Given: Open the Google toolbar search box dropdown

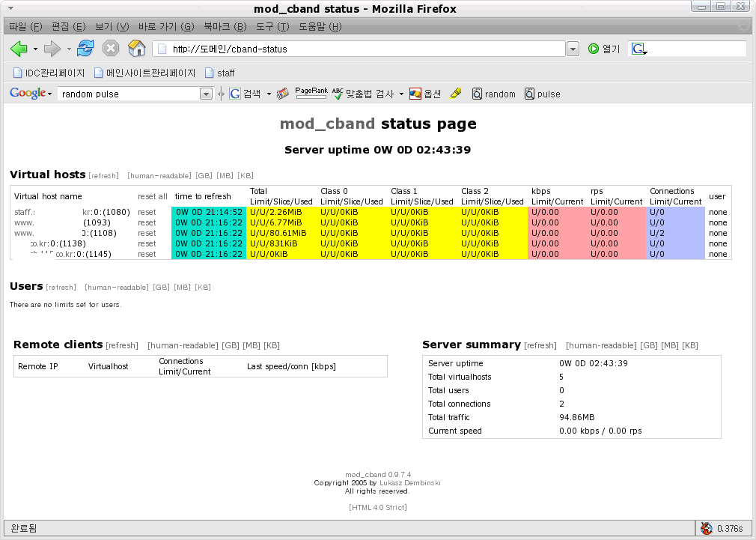Looking at the screenshot, I should 207,94.
